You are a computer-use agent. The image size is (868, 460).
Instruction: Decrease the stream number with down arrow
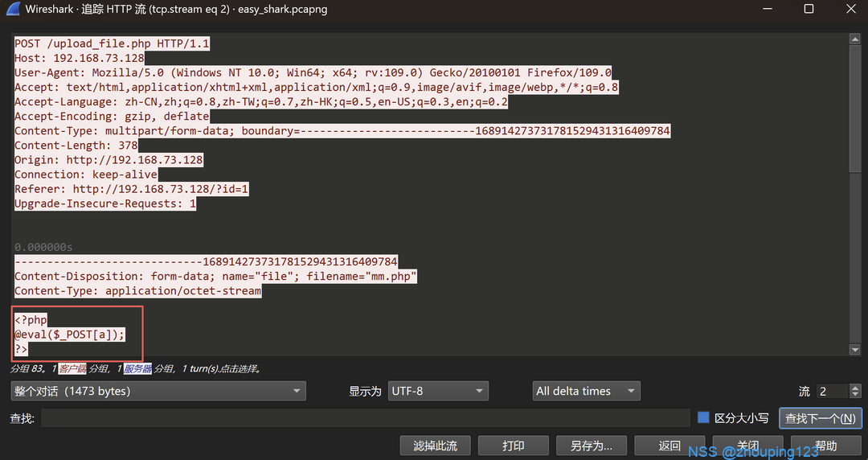click(x=854, y=395)
